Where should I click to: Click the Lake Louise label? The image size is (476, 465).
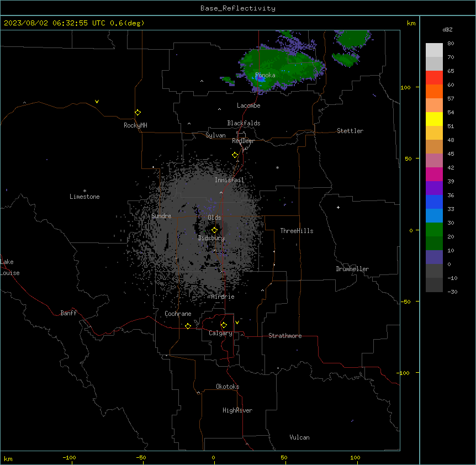tap(9, 267)
